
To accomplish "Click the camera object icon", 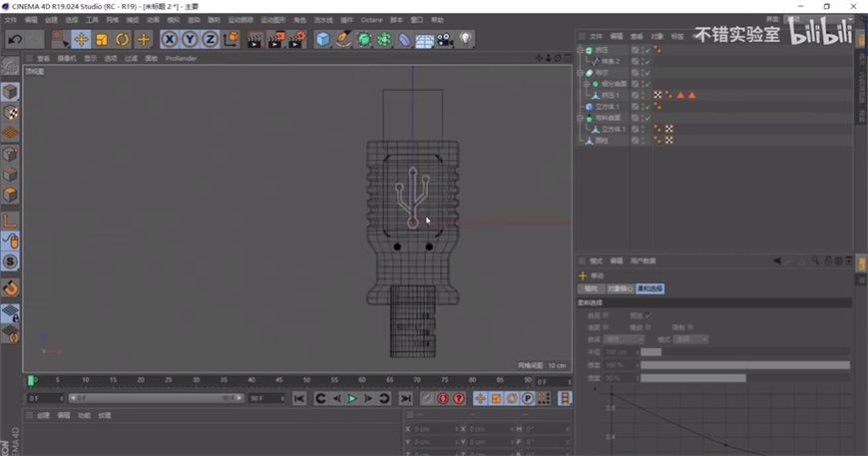I will (x=445, y=39).
